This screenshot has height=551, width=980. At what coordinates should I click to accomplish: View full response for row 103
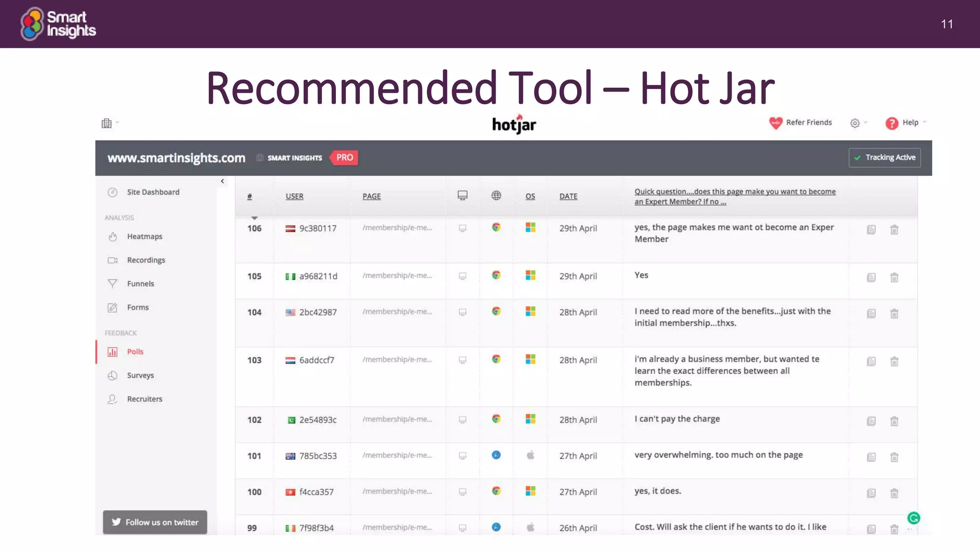(x=871, y=362)
